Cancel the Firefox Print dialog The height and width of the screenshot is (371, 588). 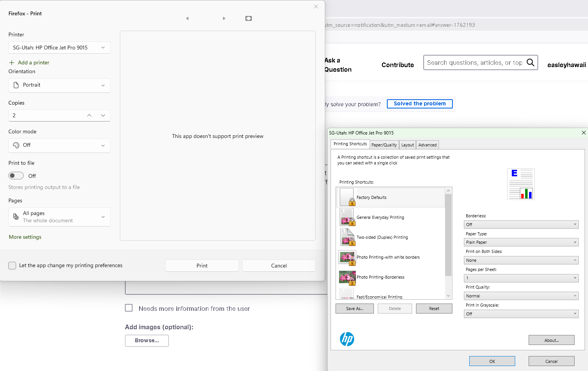(x=279, y=266)
